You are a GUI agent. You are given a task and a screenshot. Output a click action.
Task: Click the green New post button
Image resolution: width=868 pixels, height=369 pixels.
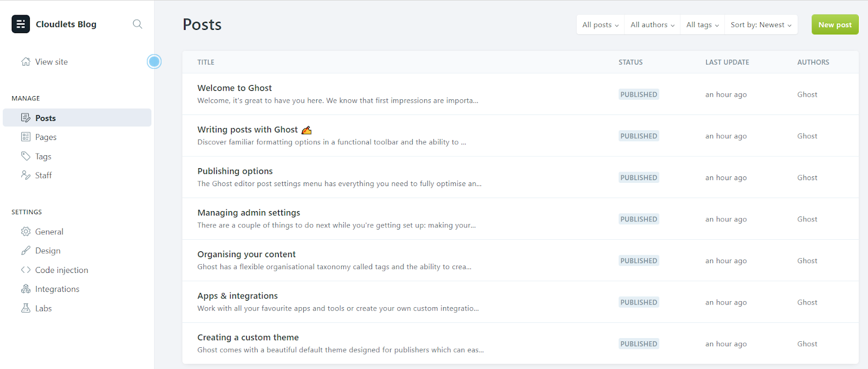[835, 24]
